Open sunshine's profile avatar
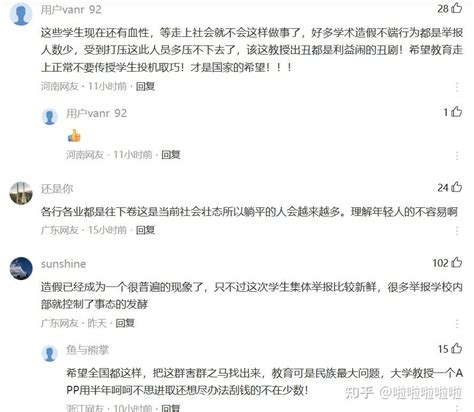This screenshot has height=412, width=474. point(21,268)
